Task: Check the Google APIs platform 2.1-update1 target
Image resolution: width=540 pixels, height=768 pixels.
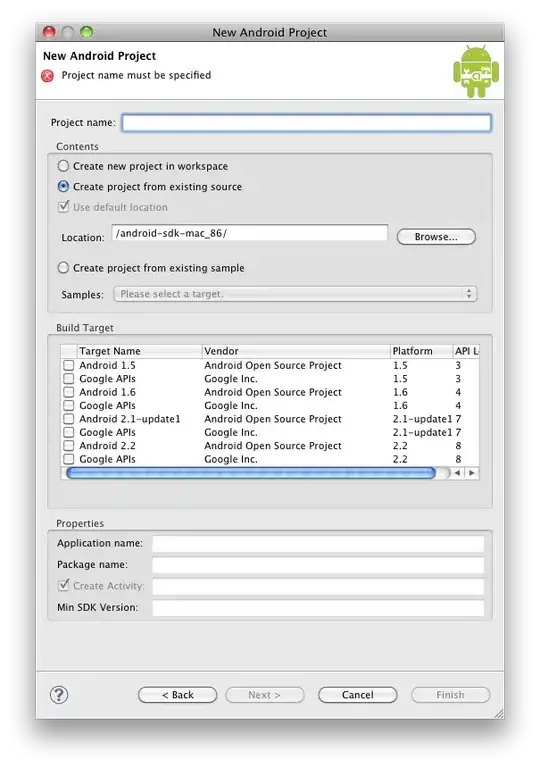Action: click(69, 432)
